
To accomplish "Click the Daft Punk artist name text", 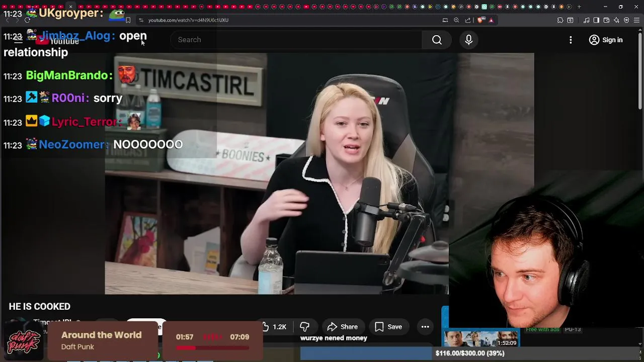I will pyautogui.click(x=77, y=347).
